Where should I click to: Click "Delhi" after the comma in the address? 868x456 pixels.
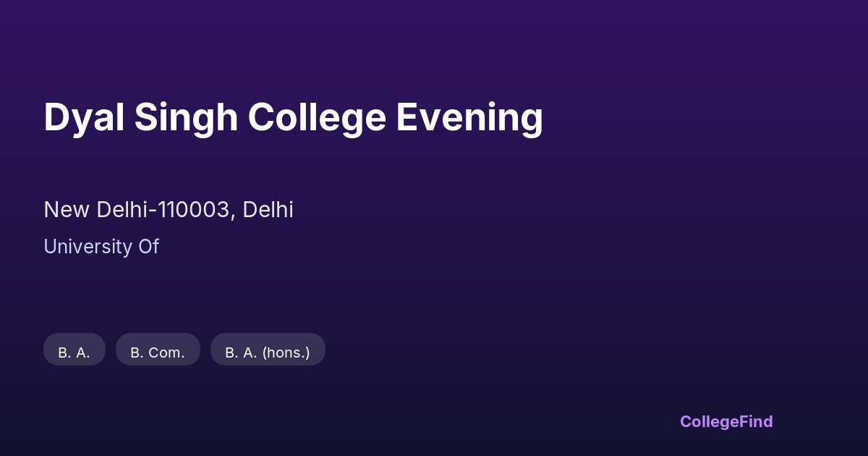268,210
